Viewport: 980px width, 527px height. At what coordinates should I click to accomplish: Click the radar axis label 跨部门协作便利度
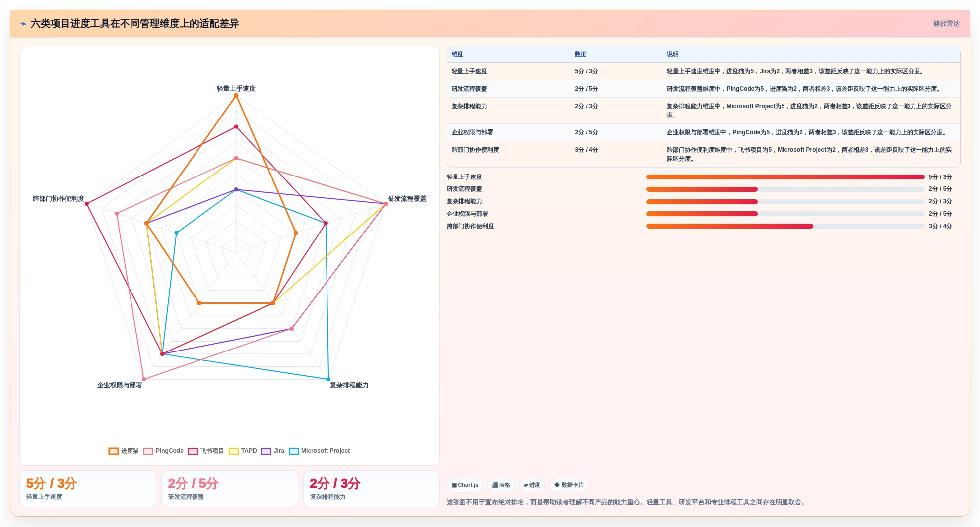click(59, 199)
